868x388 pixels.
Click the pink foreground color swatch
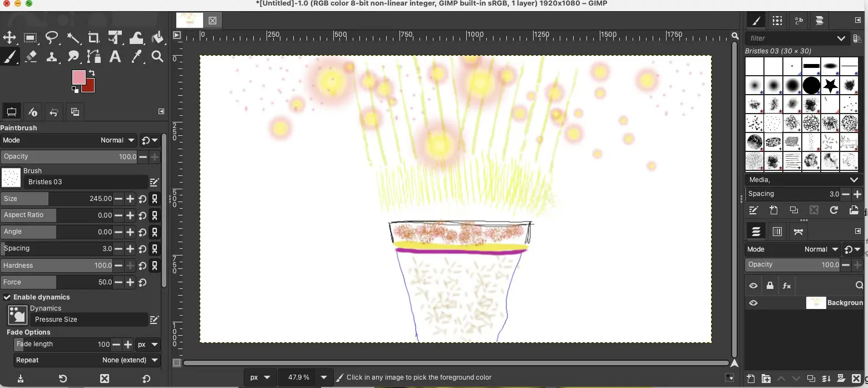[x=80, y=78]
